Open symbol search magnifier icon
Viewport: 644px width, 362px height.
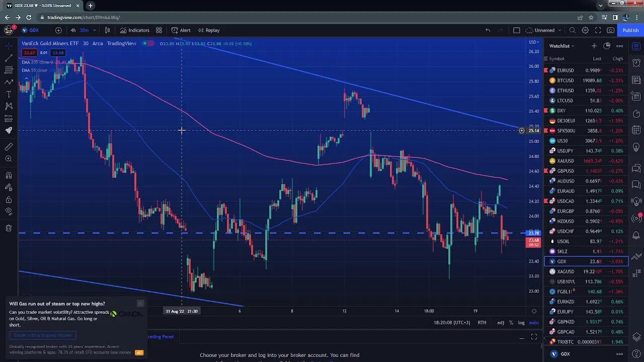(x=573, y=30)
